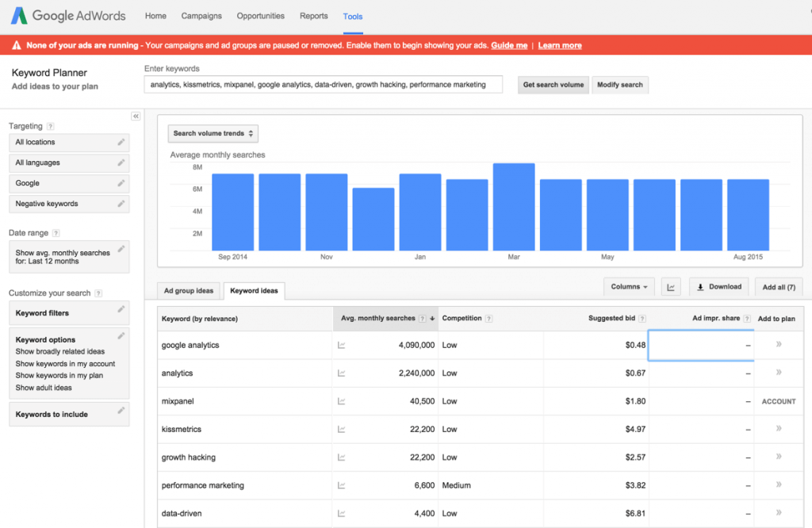Image resolution: width=812 pixels, height=528 pixels.
Task: Open the Reports menu
Action: tap(314, 16)
